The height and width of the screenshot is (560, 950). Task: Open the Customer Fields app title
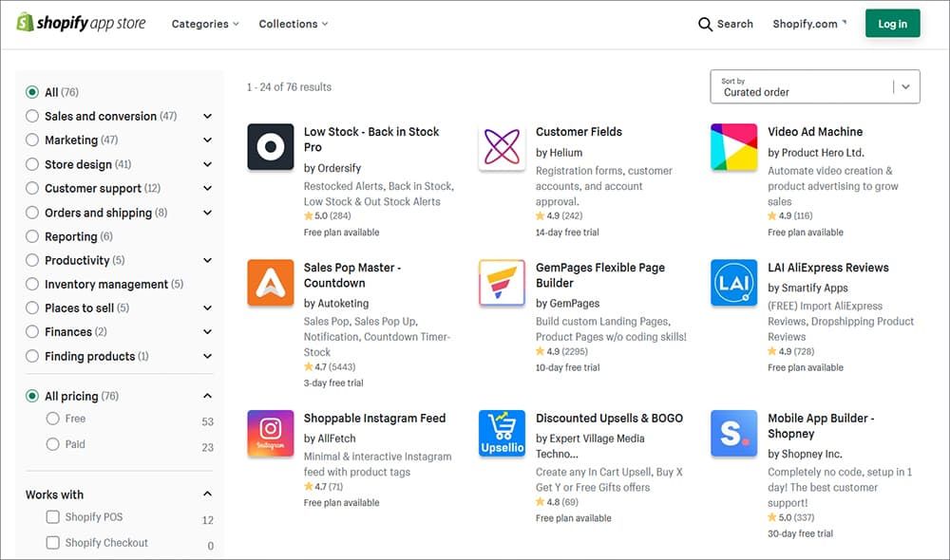pos(579,131)
